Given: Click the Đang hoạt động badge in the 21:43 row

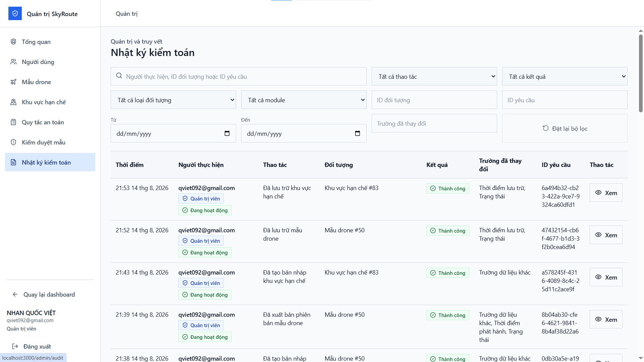Looking at the screenshot, I should click(x=205, y=295).
